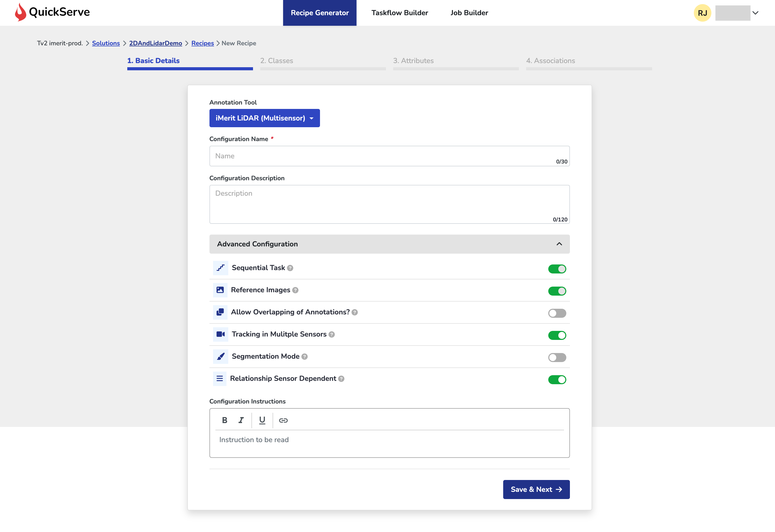Open help tooltip for Segmentation Mode
Screen dimensions: 775x532
305,357
